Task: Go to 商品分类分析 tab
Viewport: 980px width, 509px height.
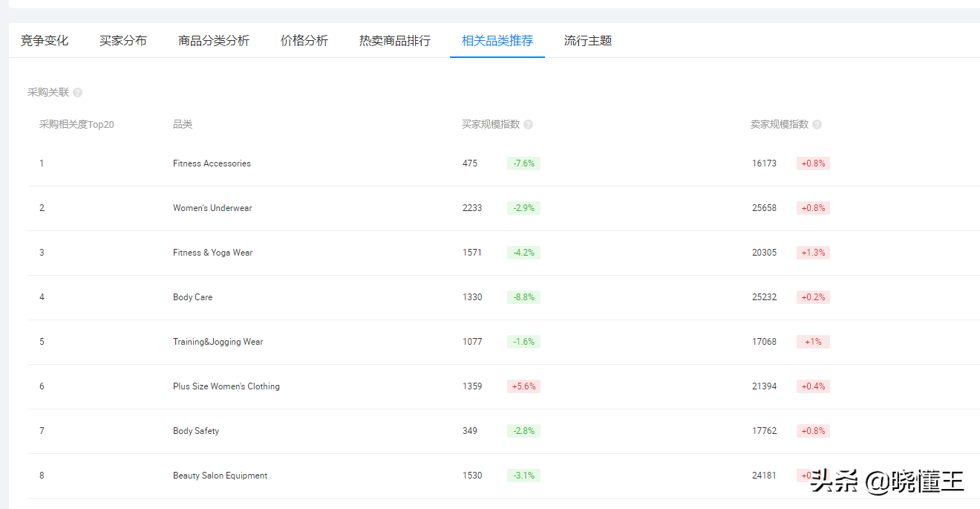Action: click(x=214, y=41)
